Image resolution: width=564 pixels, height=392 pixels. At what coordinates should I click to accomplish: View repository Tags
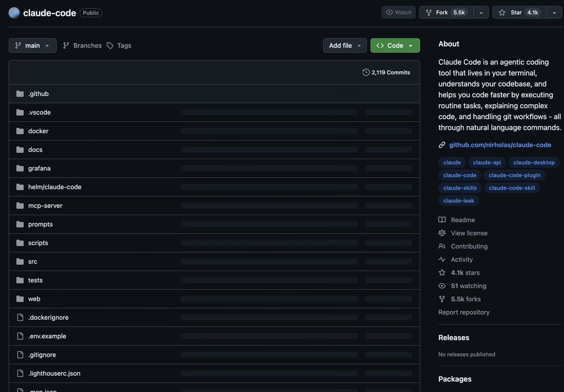[x=124, y=46]
